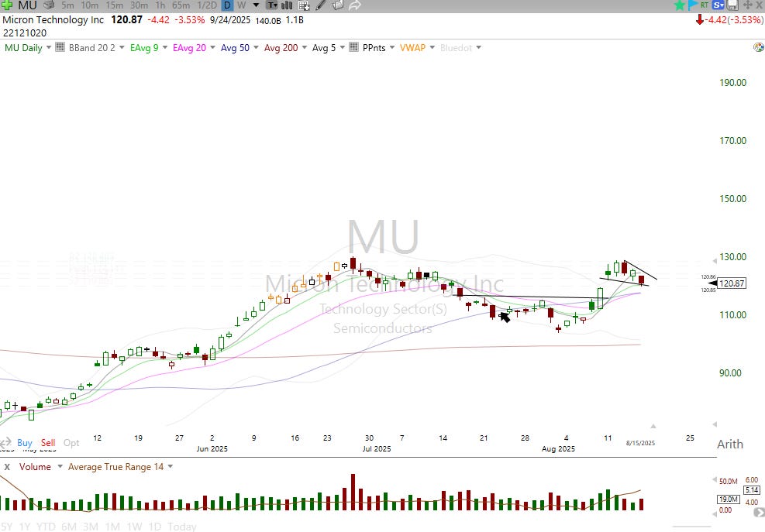Click the green plus add-symbol icon
The width and height of the screenshot is (765, 532).
click(7, 5)
